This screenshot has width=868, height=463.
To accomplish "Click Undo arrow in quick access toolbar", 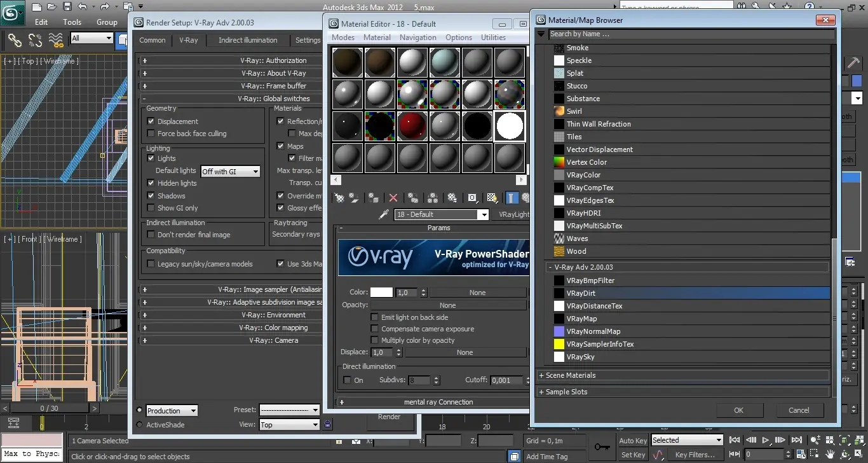I will pyautogui.click(x=81, y=8).
